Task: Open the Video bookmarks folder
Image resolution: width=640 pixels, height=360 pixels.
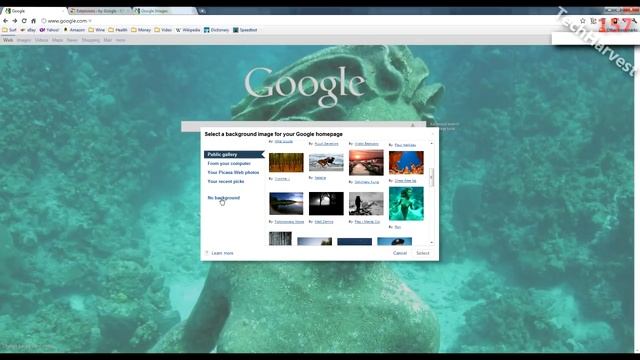Action: [163, 30]
